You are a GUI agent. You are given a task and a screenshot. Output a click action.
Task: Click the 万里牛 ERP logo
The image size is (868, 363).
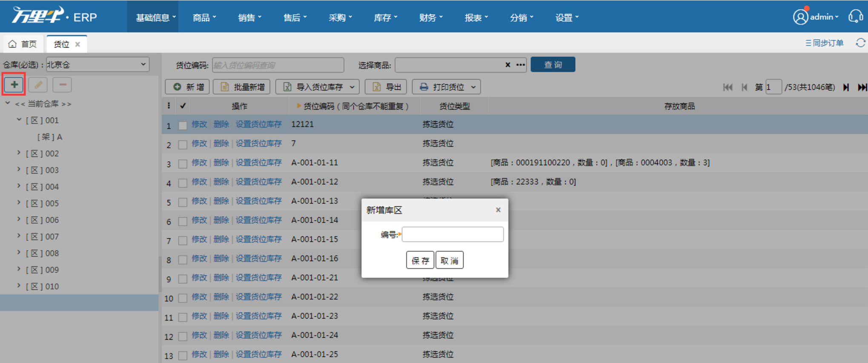(x=54, y=16)
